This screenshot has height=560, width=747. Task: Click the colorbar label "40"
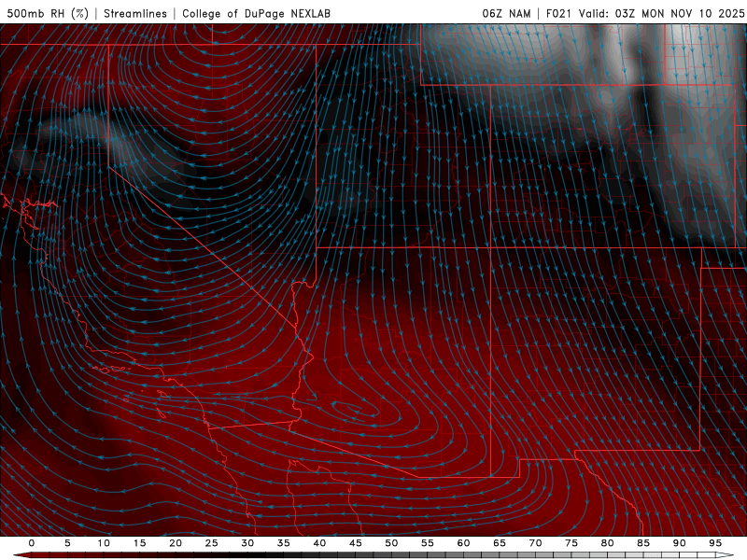319,543
